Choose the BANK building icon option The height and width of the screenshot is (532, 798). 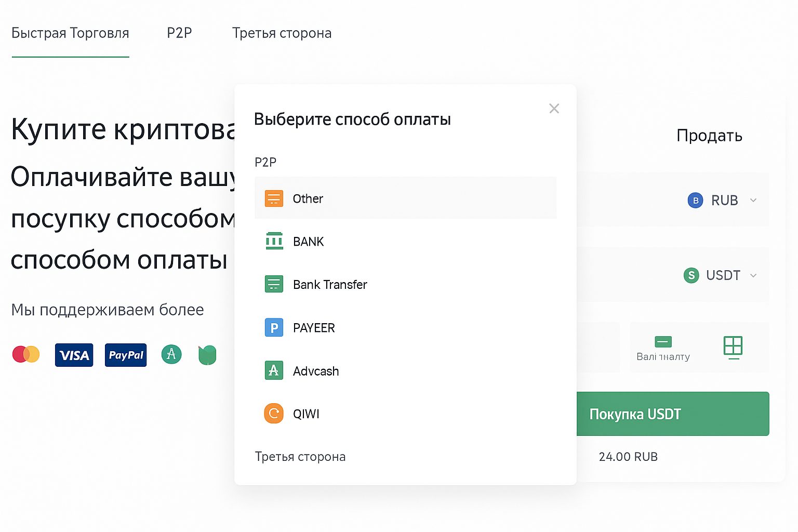coord(274,242)
